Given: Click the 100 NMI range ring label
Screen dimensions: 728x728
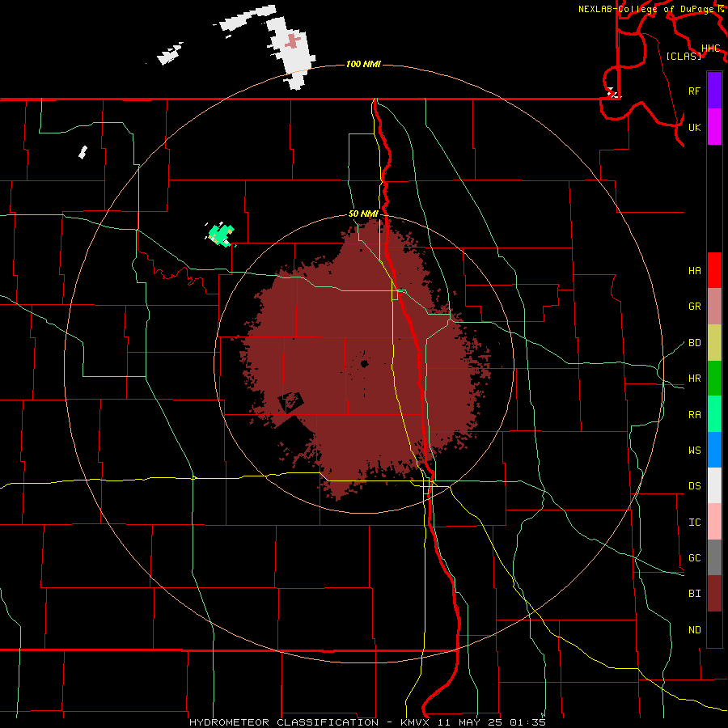Looking at the screenshot, I should 363,64.
